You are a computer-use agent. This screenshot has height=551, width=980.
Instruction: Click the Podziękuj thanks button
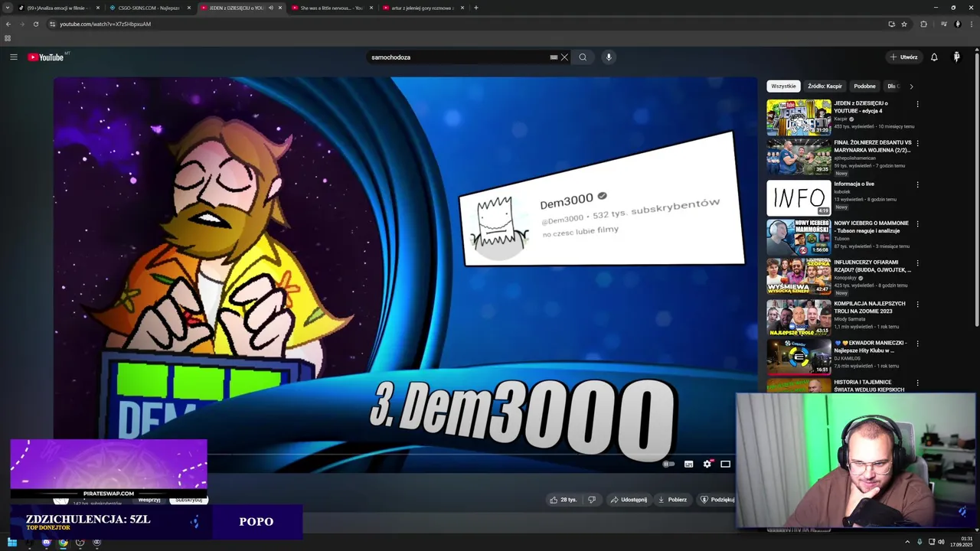(x=717, y=500)
